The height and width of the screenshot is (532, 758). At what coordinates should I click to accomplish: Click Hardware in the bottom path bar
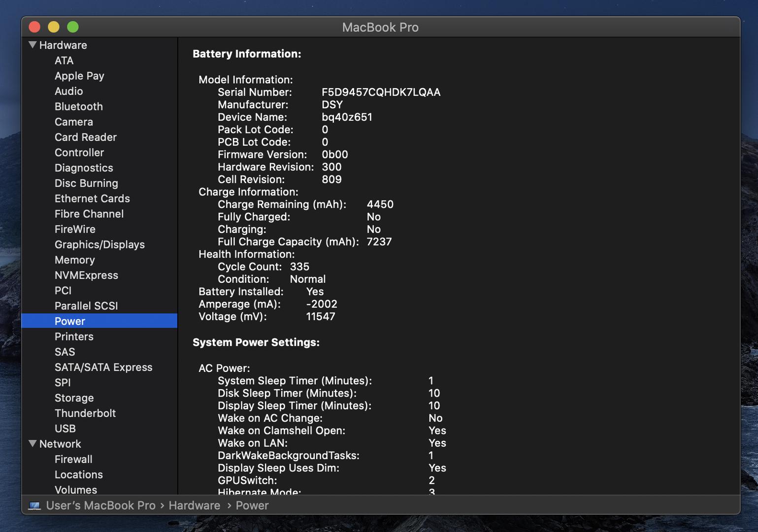pos(194,505)
